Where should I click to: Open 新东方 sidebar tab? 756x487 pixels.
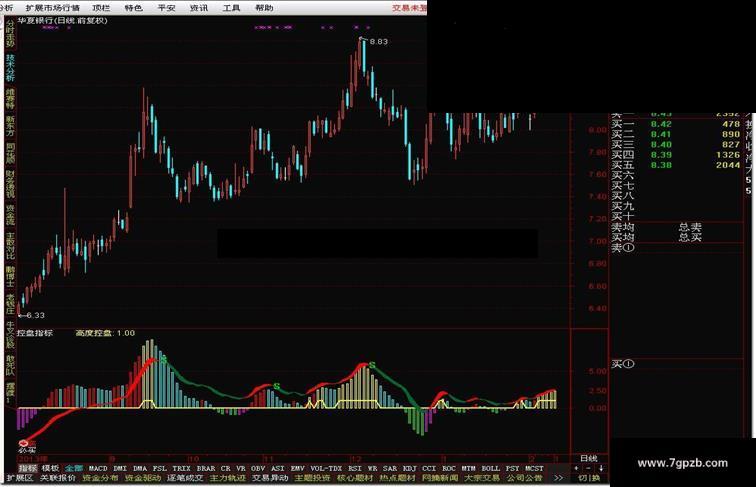click(x=10, y=125)
